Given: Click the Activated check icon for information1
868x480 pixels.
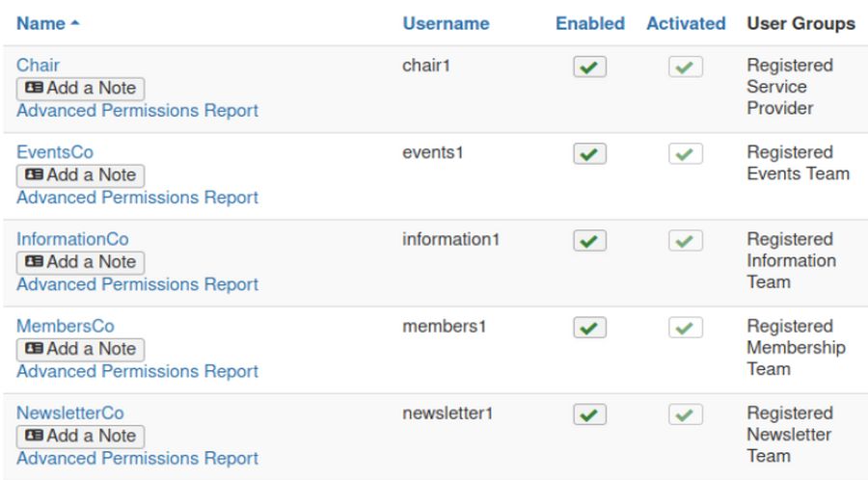Looking at the screenshot, I should pos(685,241).
